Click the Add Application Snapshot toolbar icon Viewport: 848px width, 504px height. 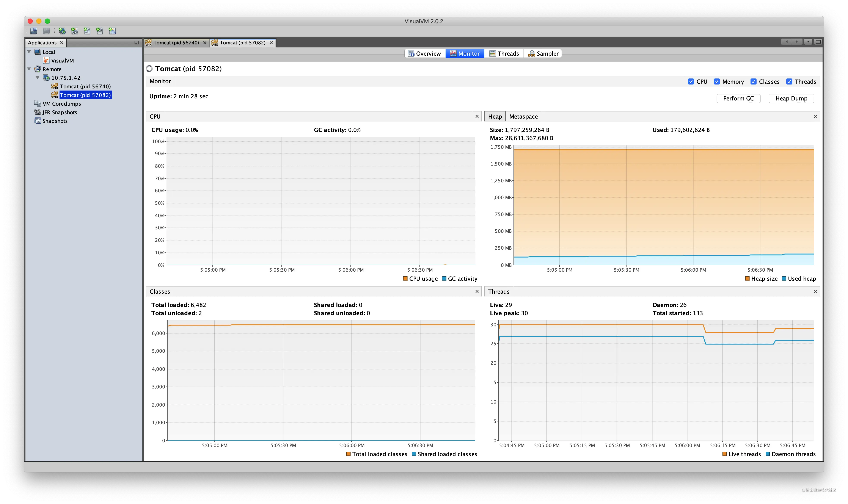[112, 31]
